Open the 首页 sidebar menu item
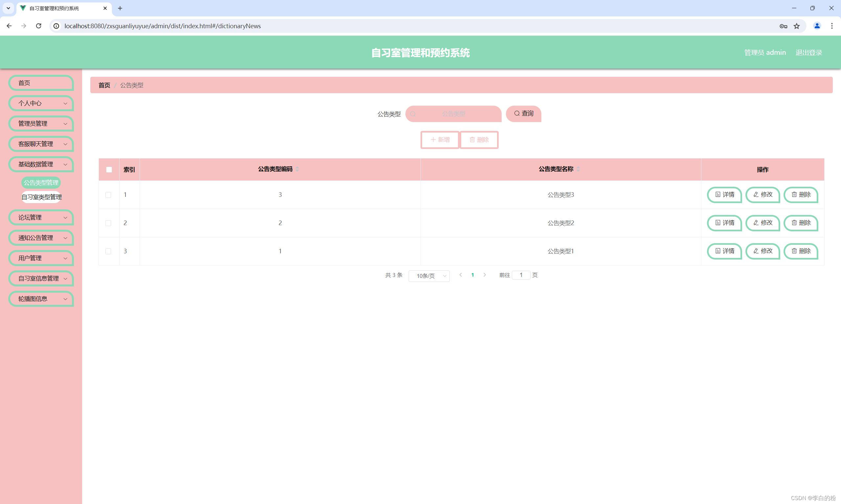The image size is (841, 504). (41, 83)
